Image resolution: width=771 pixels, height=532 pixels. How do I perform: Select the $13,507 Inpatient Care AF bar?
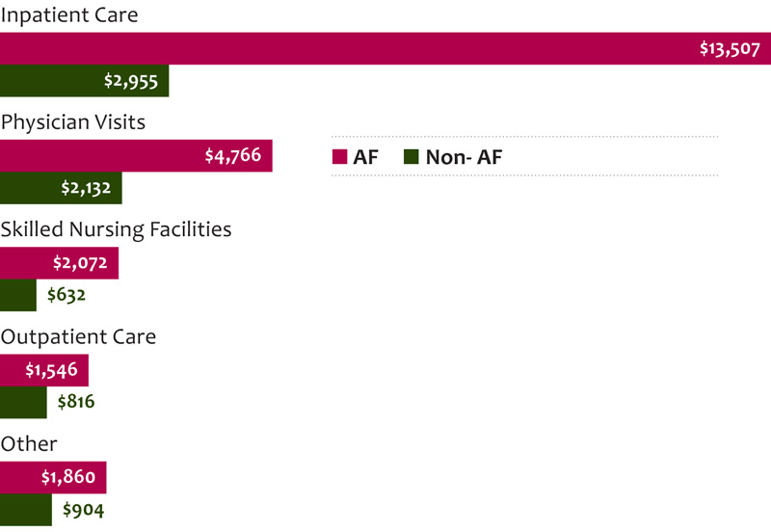point(385,49)
